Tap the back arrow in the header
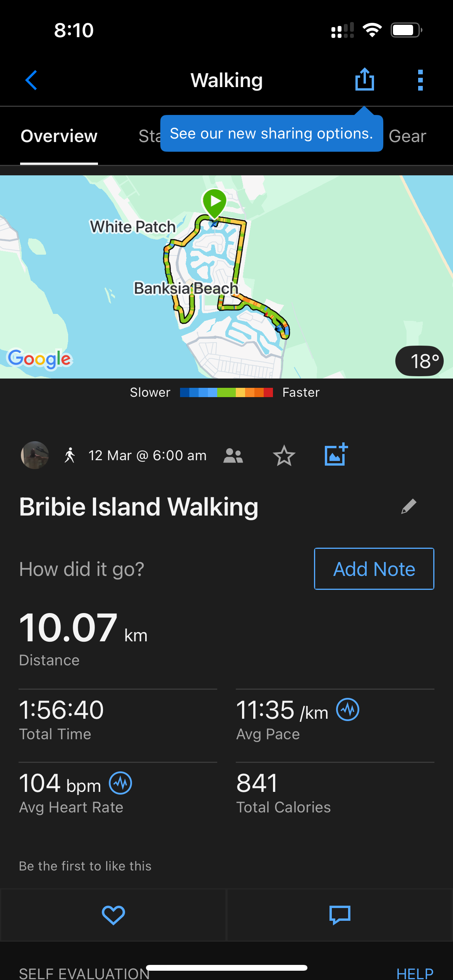This screenshot has height=980, width=453. (31, 80)
